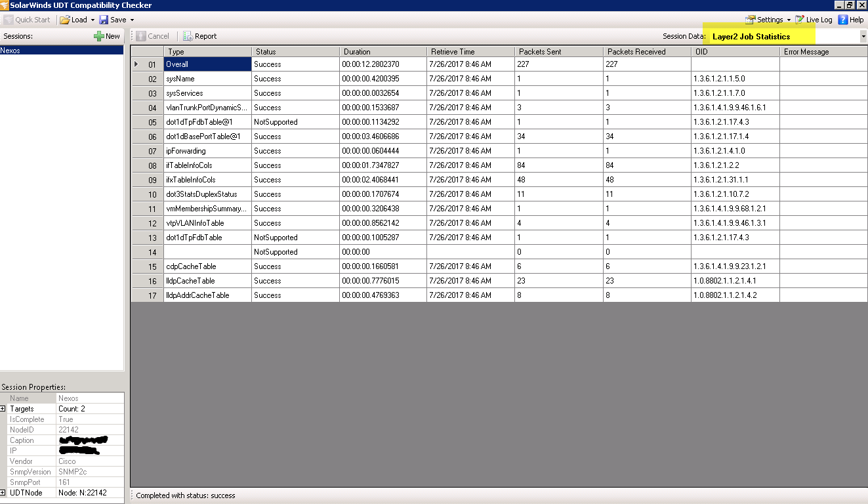Image resolution: width=868 pixels, height=504 pixels.
Task: Click the Save disk icon
Action: coord(104,20)
